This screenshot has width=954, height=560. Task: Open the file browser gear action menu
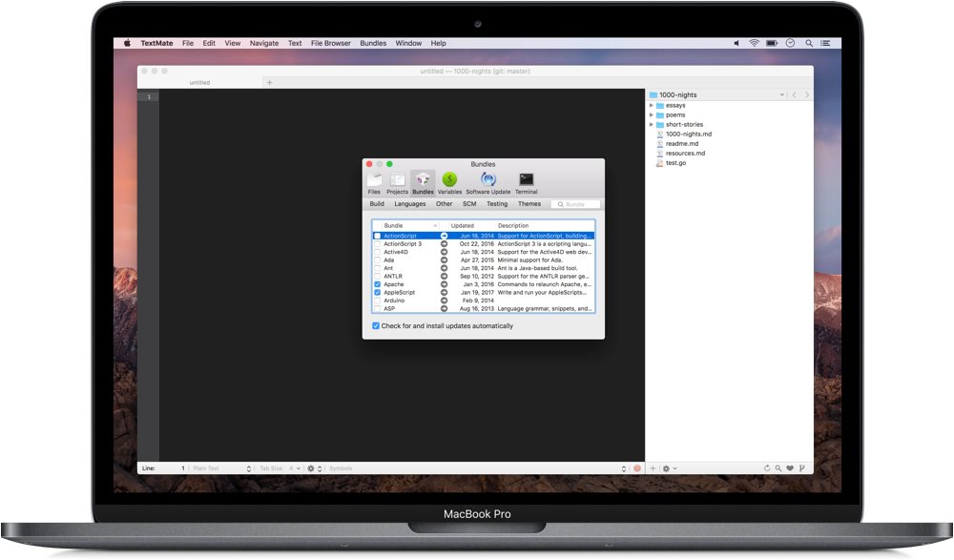[x=670, y=468]
